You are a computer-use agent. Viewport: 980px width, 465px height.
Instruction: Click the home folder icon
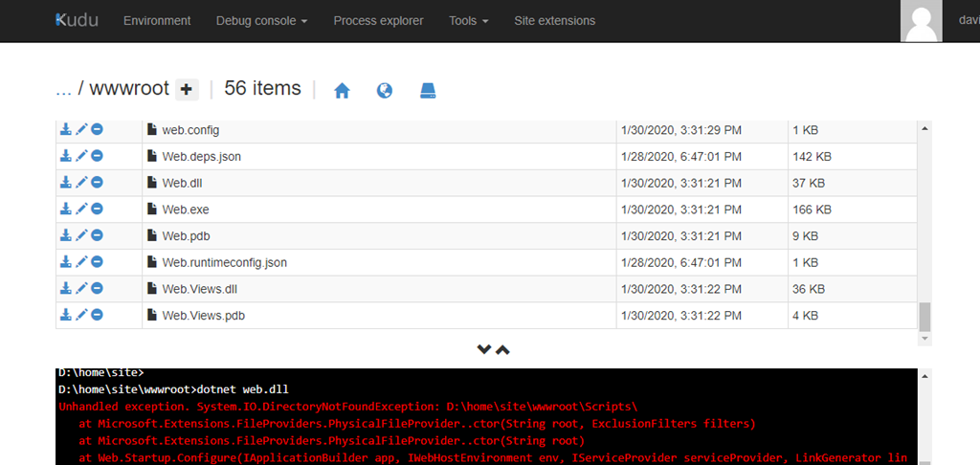pos(342,90)
